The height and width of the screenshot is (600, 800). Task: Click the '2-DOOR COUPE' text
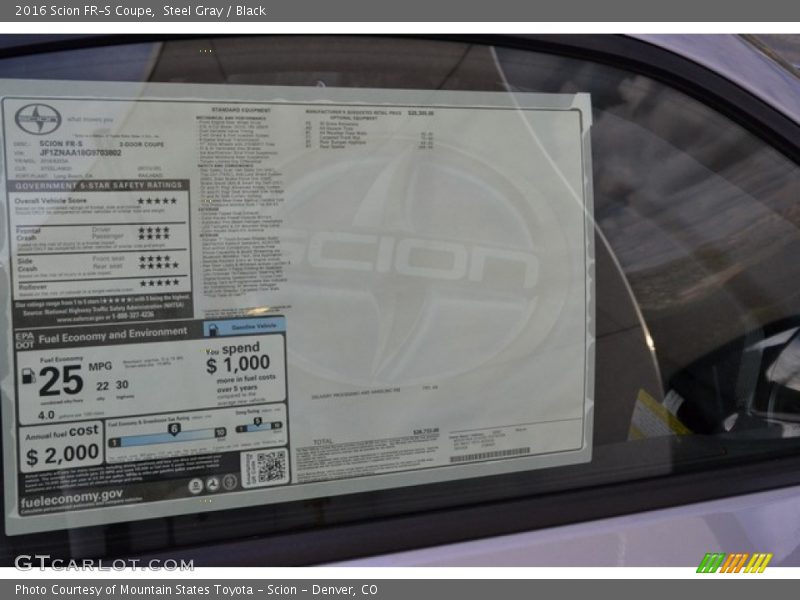point(142,144)
